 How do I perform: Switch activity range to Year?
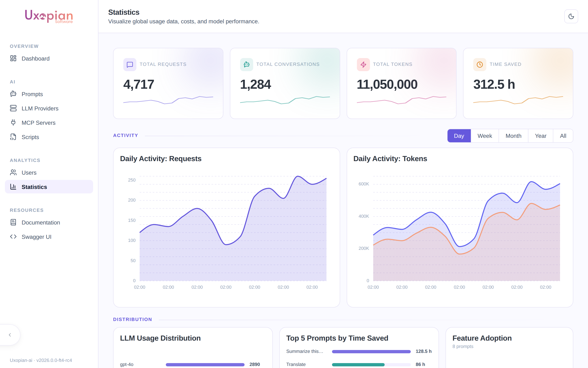click(x=541, y=136)
